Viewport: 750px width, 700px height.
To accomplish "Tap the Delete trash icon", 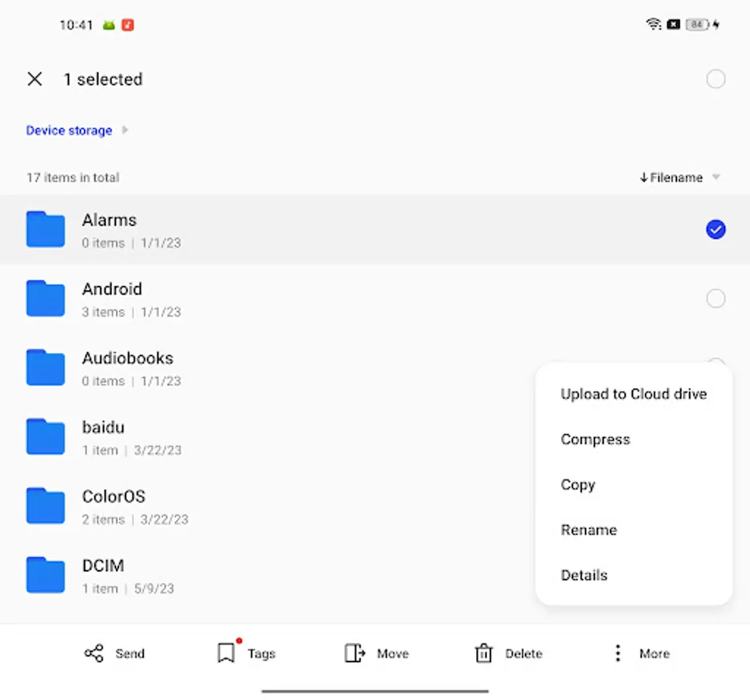I will coord(484,653).
